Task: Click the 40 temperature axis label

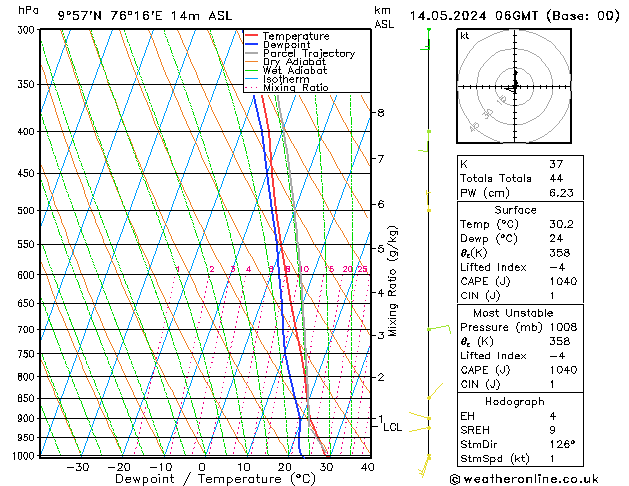Action: (x=367, y=467)
